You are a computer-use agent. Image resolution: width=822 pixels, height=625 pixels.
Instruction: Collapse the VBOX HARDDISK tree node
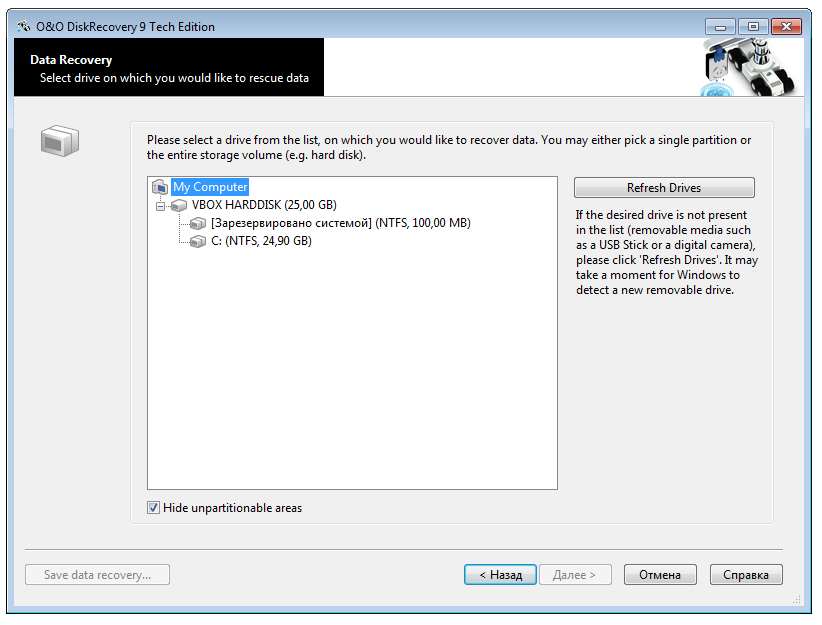[160, 206]
